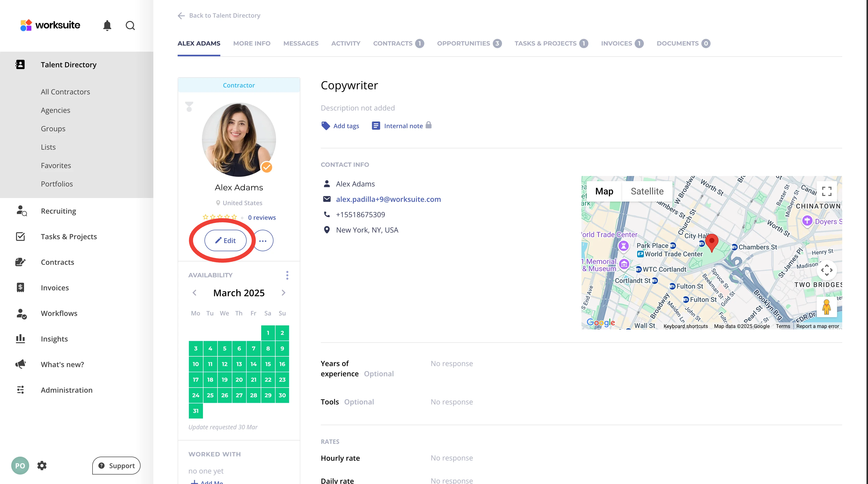Toggle March 15 in the availability calendar
868x484 pixels.
pos(268,364)
